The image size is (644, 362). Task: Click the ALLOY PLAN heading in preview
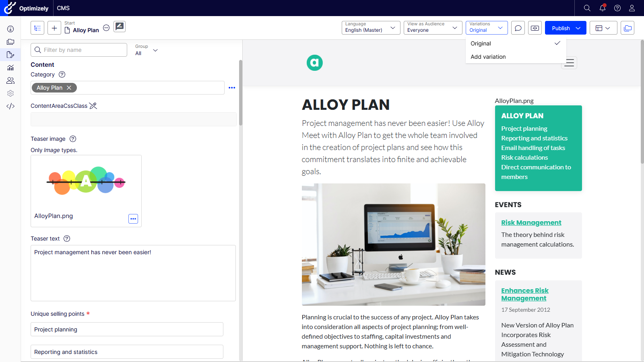346,105
